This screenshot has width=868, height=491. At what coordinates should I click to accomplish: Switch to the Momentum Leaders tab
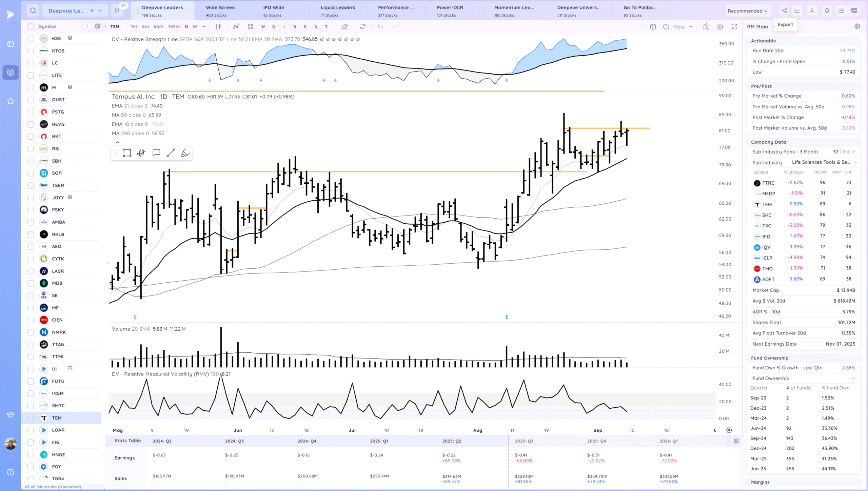[514, 11]
